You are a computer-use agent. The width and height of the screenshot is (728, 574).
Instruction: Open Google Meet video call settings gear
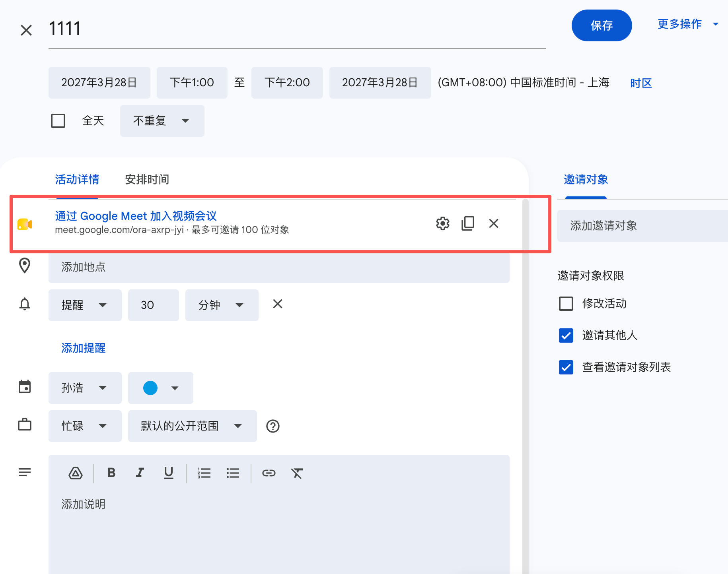(x=442, y=223)
